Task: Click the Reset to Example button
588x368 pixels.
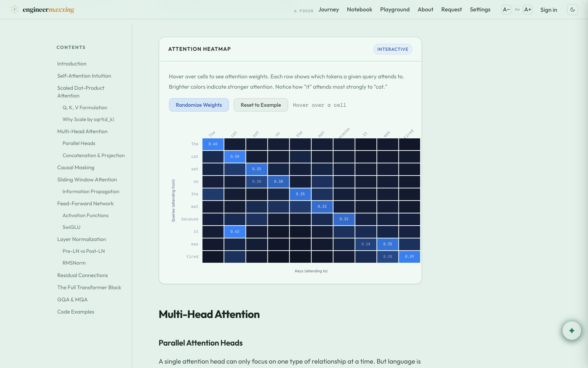Action: click(x=261, y=105)
